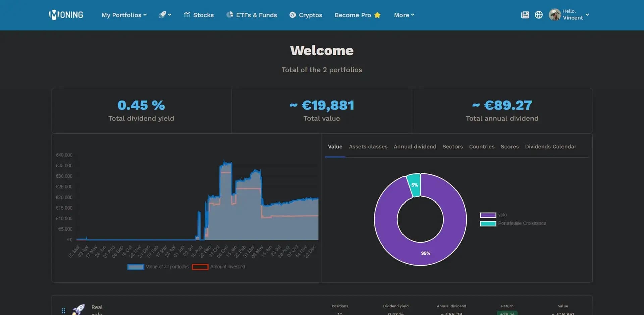The height and width of the screenshot is (315, 644).
Task: Toggle yolo legend entry in donut chart
Action: click(493, 215)
